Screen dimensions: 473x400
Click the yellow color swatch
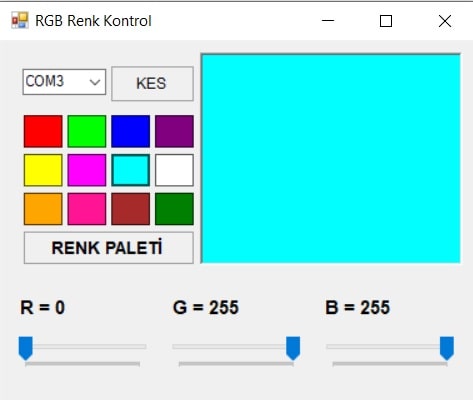[x=43, y=170]
